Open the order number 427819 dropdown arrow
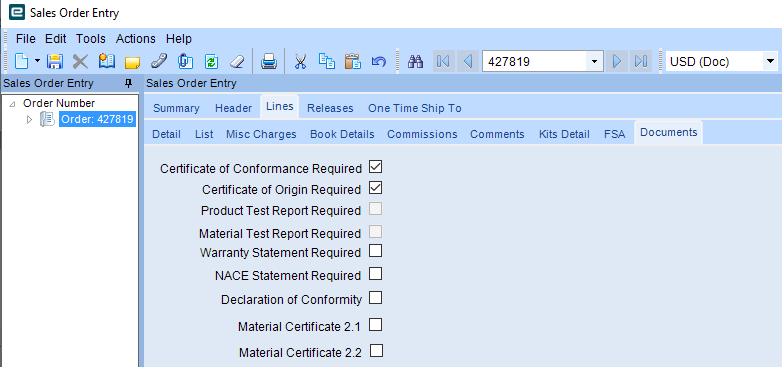Screen dimensions: 782x367 tap(594, 62)
